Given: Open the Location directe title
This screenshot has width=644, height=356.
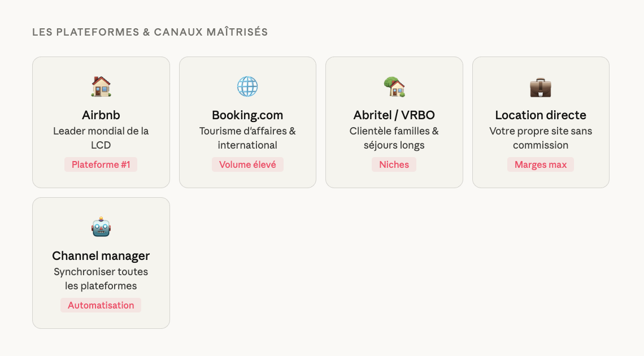Looking at the screenshot, I should [541, 115].
